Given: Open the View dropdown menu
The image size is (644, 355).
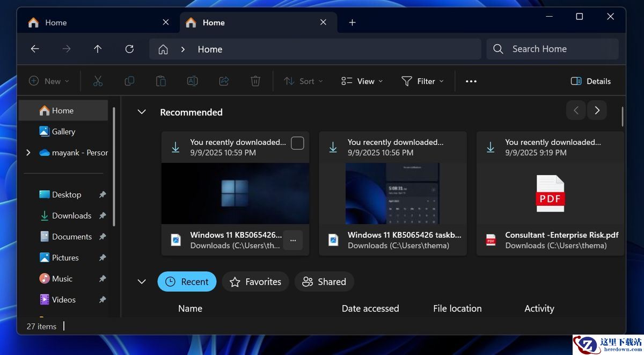Looking at the screenshot, I should tap(362, 81).
